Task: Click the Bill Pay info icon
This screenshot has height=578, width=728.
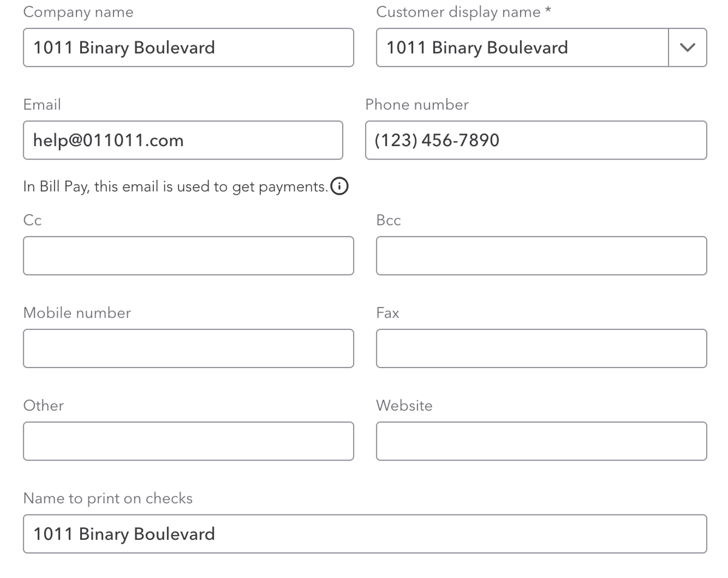Action: pyautogui.click(x=340, y=187)
